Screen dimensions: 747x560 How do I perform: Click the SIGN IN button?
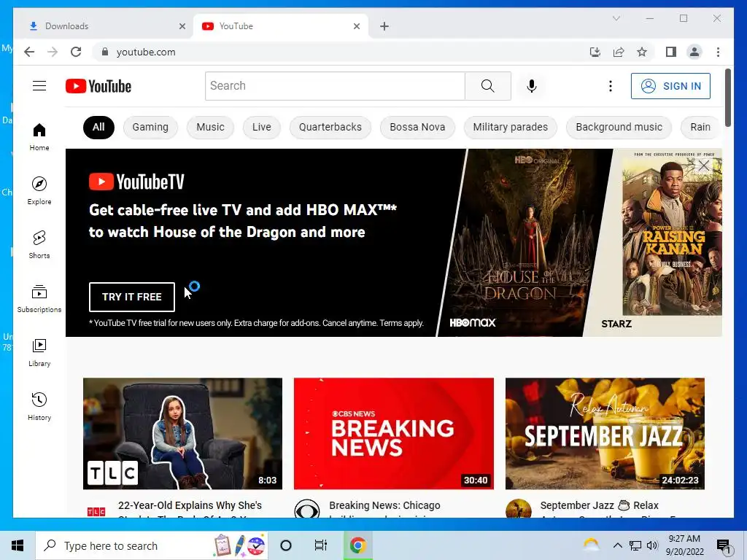670,86
